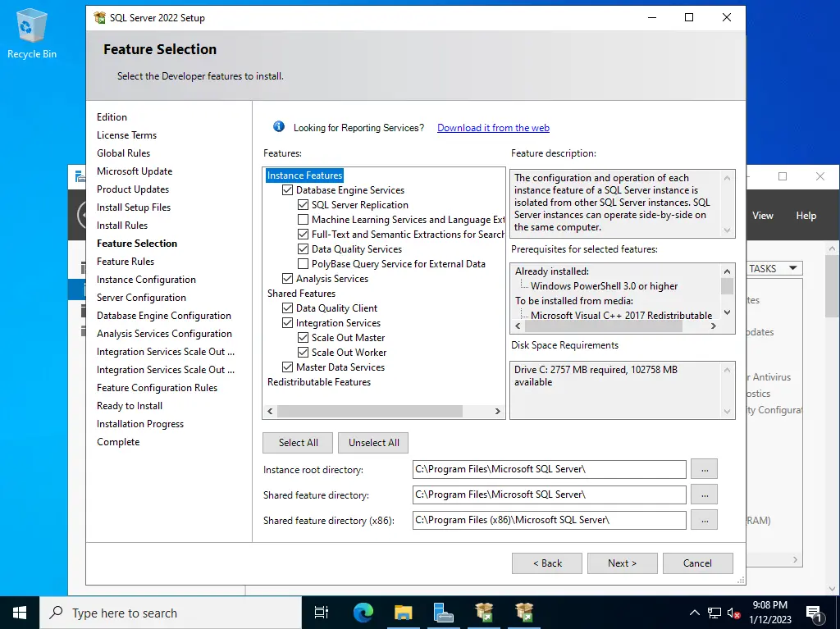Click Database Engine Configuration step in sidebar

[x=164, y=316]
